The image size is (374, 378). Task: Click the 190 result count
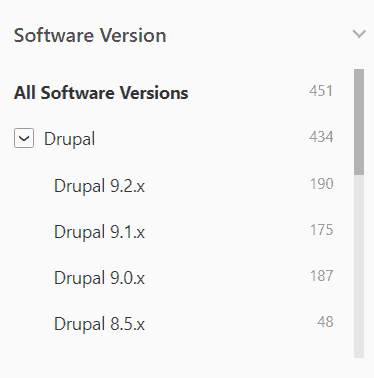322,184
